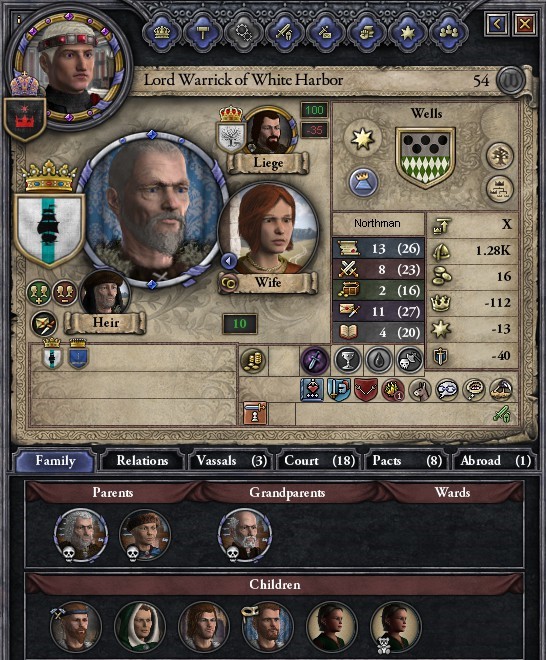Select the Liege portrait

[270, 132]
